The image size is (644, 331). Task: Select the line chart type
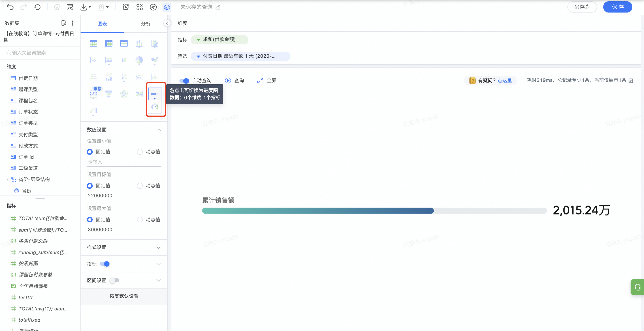pos(94,60)
